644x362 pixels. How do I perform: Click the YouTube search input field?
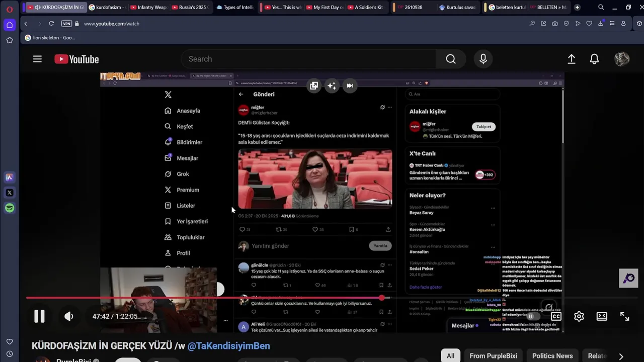(x=308, y=59)
